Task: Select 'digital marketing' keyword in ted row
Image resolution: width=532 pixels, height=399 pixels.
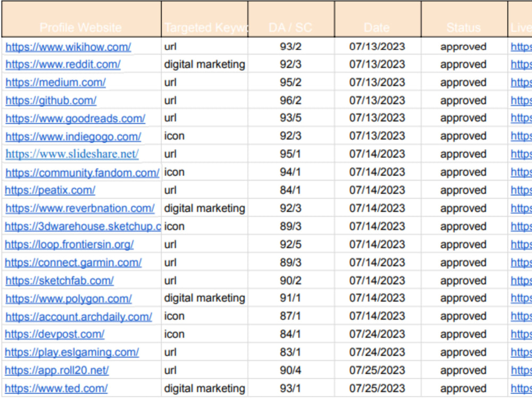Action: 205,388
